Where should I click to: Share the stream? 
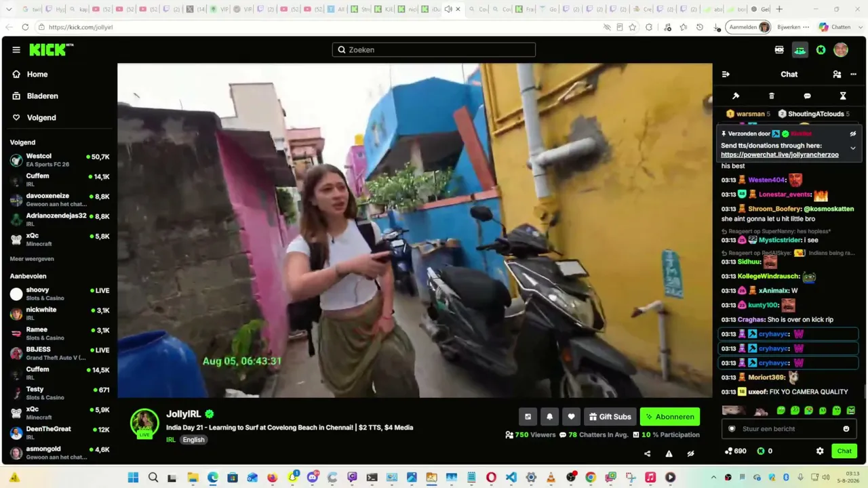point(647,453)
